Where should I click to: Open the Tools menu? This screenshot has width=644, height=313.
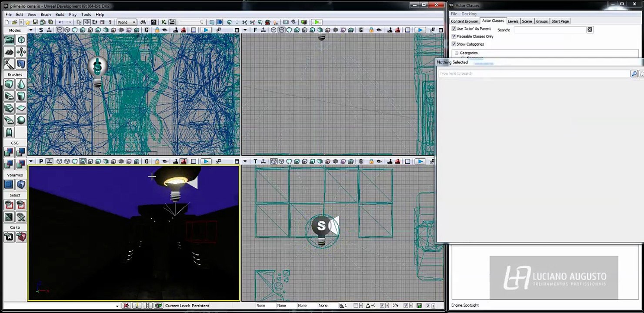point(86,14)
